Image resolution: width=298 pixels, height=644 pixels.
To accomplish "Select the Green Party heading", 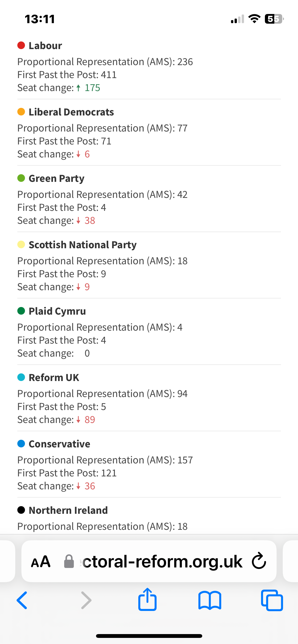I will [57, 179].
